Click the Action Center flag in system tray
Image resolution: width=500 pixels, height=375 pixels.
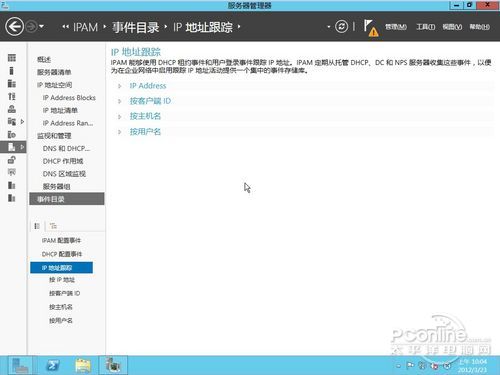[x=410, y=366]
